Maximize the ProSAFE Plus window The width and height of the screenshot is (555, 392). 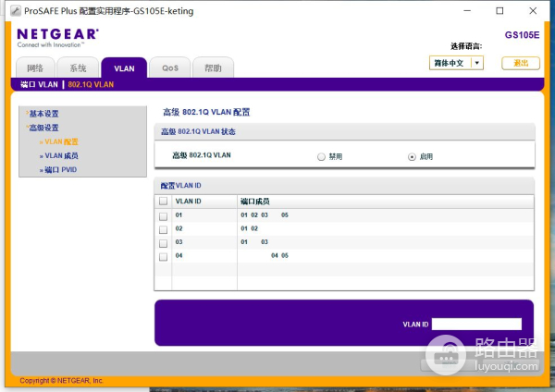tap(499, 10)
